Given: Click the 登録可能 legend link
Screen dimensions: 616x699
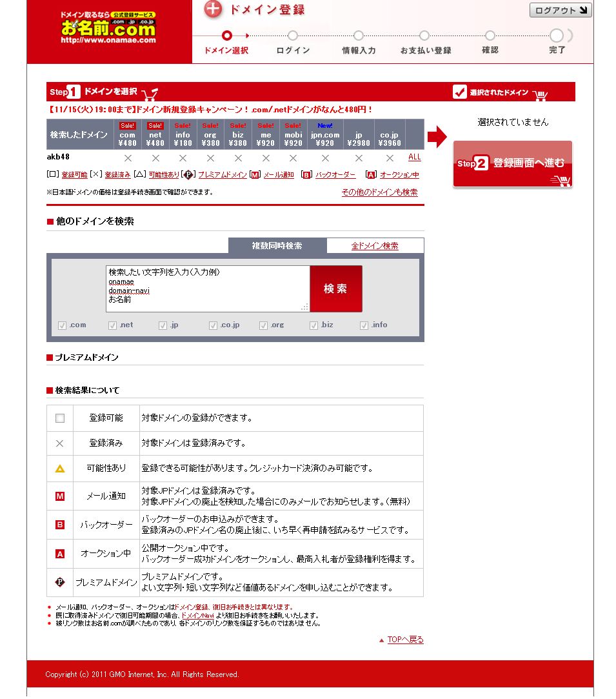Looking at the screenshot, I should pyautogui.click(x=74, y=175).
